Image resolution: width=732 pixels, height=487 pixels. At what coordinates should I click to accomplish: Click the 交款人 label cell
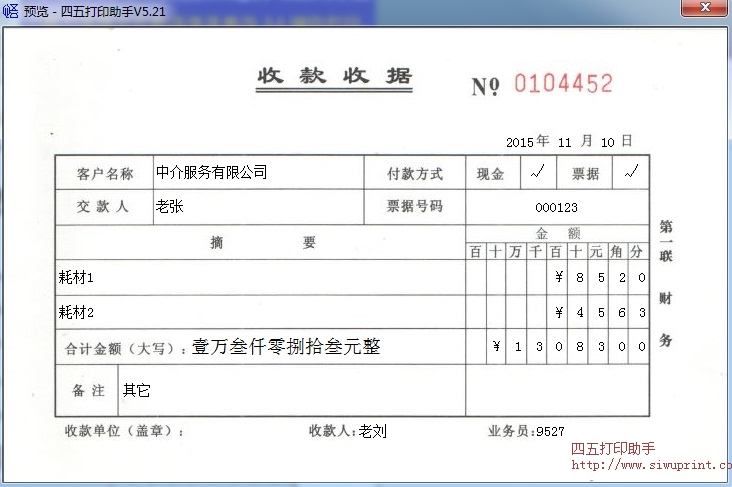(x=105, y=207)
